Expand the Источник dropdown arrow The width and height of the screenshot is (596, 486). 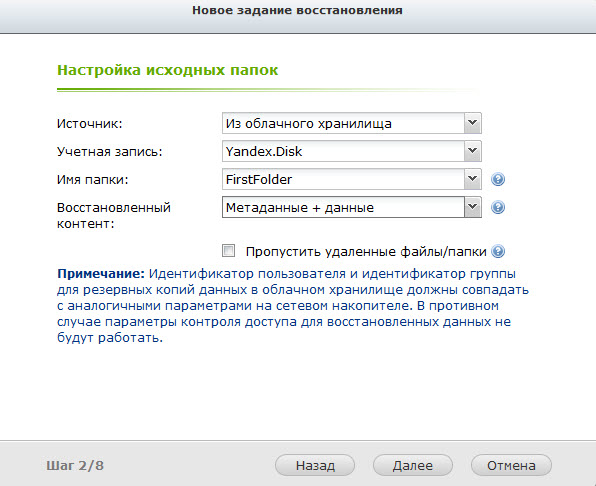coord(472,123)
